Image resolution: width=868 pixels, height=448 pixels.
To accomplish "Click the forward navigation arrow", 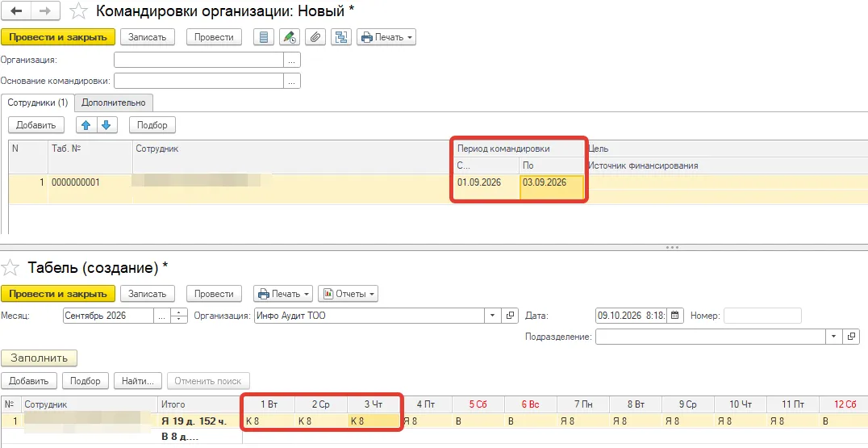I will click(47, 11).
